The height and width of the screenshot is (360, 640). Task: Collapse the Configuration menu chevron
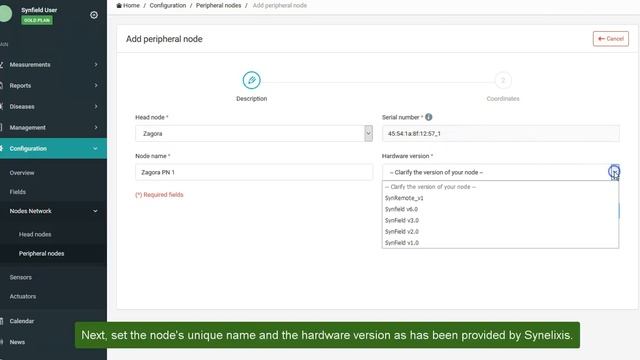[95, 149]
